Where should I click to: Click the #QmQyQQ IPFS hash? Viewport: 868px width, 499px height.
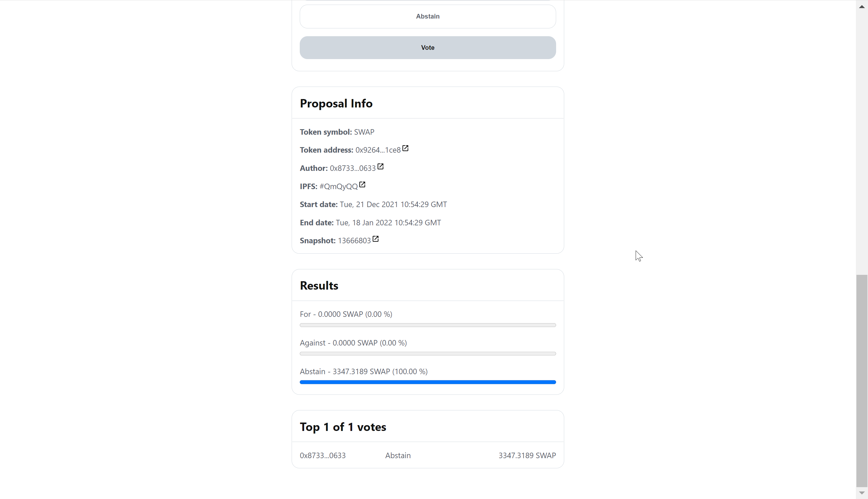click(338, 187)
